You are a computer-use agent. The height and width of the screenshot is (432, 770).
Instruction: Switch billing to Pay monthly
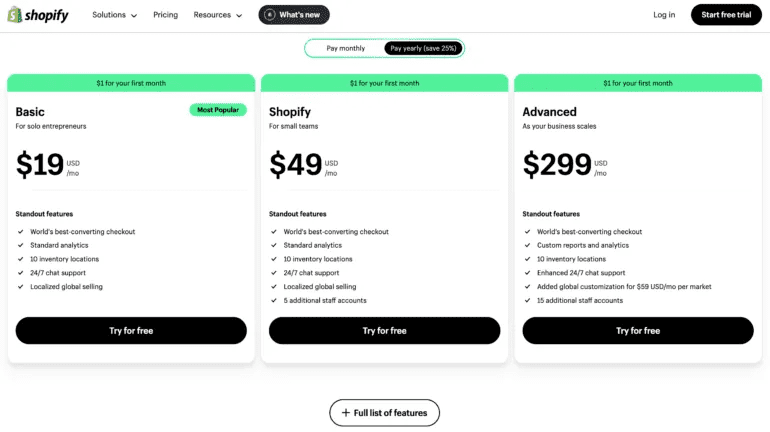click(x=345, y=48)
